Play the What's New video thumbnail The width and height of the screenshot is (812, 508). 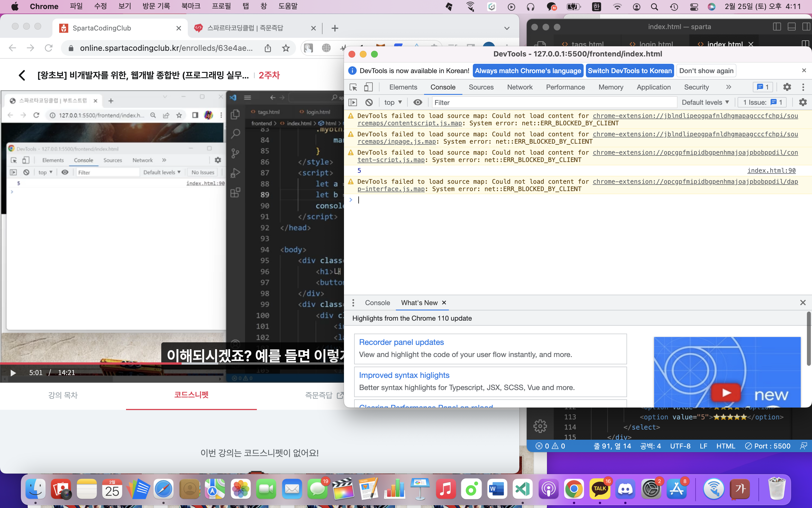pos(727,392)
